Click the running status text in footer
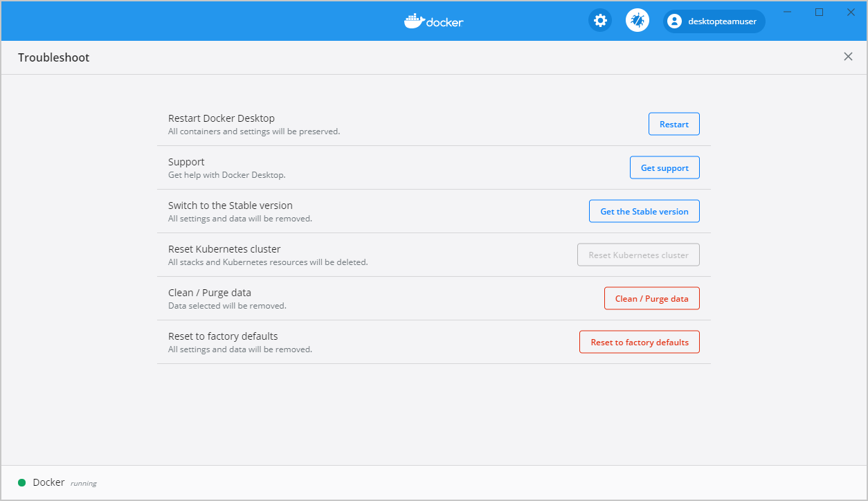This screenshot has width=868, height=501. (x=84, y=484)
